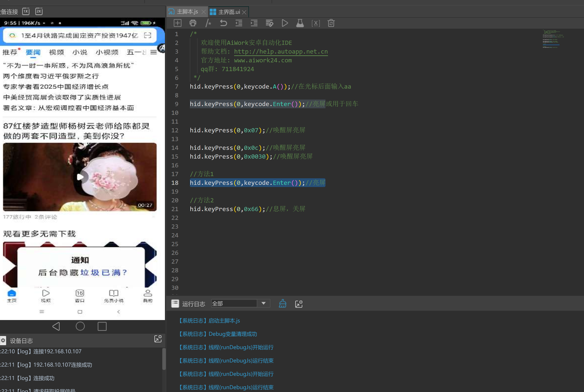Toggle comment using the /* toolbar icon
The image size is (584, 392).
tap(208, 23)
